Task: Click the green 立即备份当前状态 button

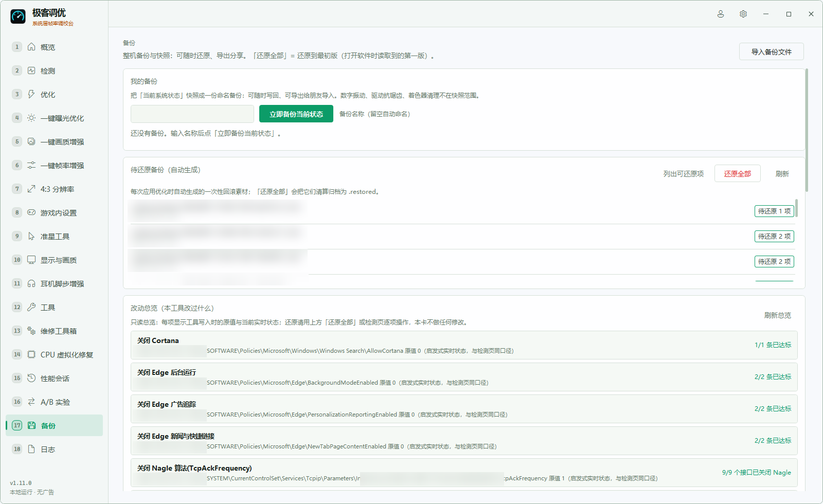Action: pyautogui.click(x=296, y=114)
